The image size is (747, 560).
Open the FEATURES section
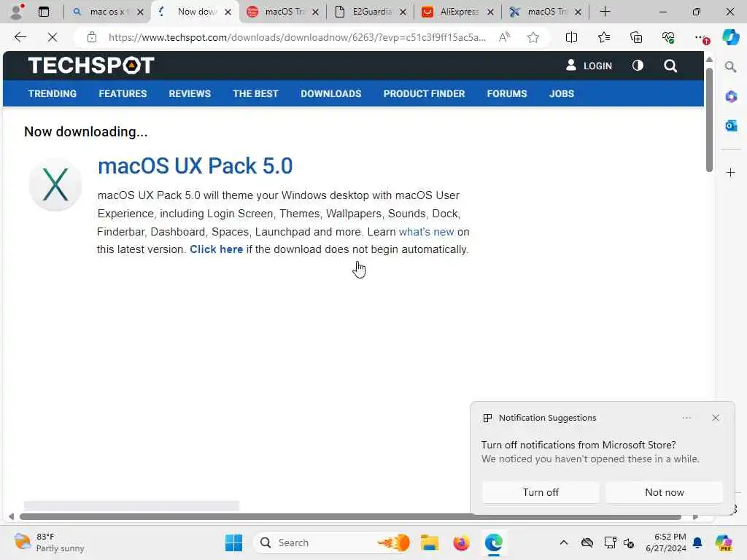[123, 93]
